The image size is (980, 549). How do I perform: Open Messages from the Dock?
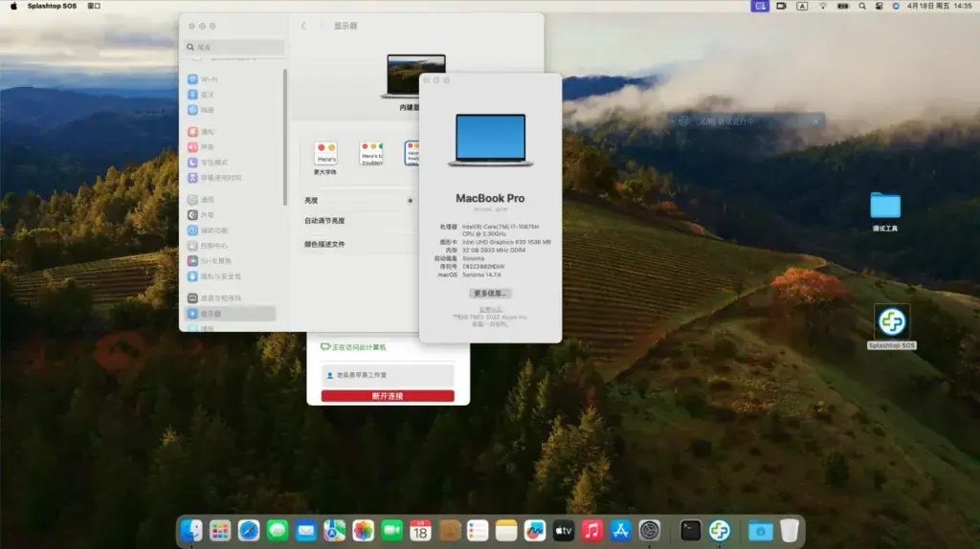[277, 531]
